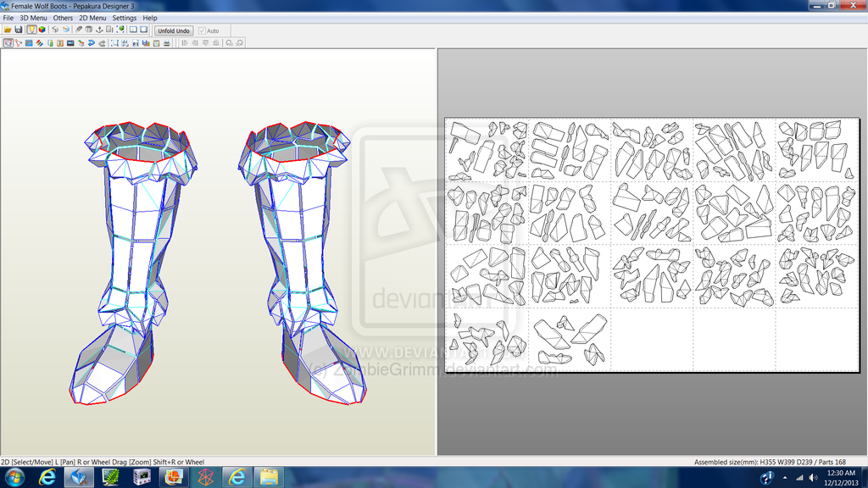This screenshot has width=868, height=488.
Task: Open the 2D Menu
Action: (x=92, y=18)
